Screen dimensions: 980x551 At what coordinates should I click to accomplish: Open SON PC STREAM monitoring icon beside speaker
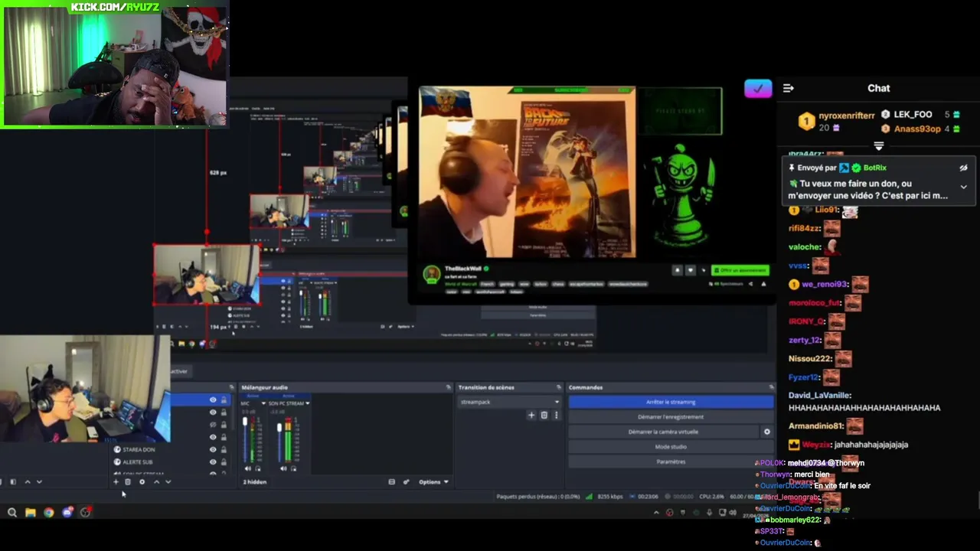[293, 468]
